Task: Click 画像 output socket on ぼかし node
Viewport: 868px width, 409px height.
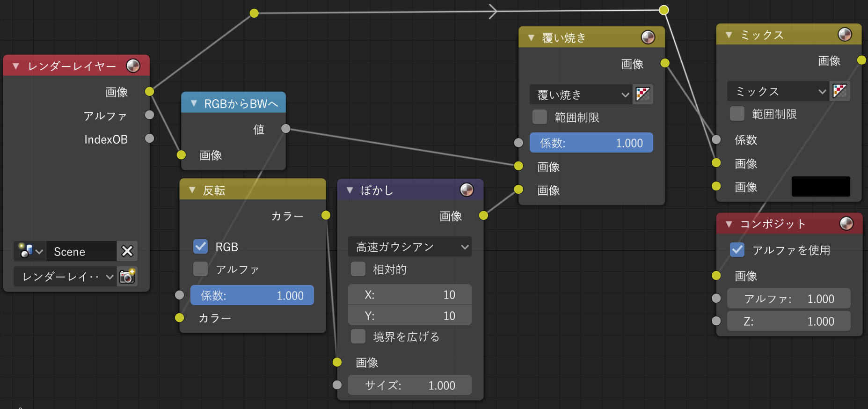Action: click(x=483, y=215)
